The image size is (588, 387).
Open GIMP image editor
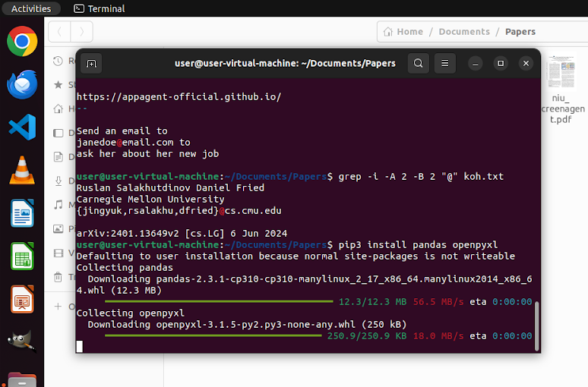[22, 342]
